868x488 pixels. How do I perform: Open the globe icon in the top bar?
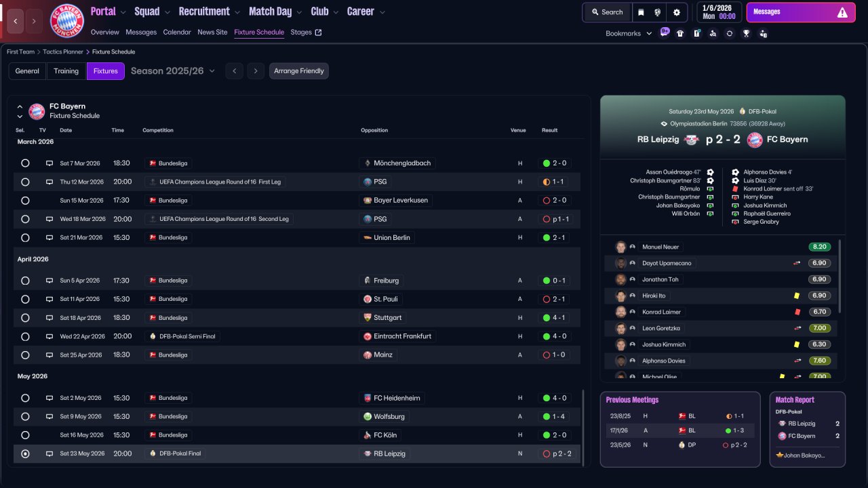pyautogui.click(x=657, y=12)
